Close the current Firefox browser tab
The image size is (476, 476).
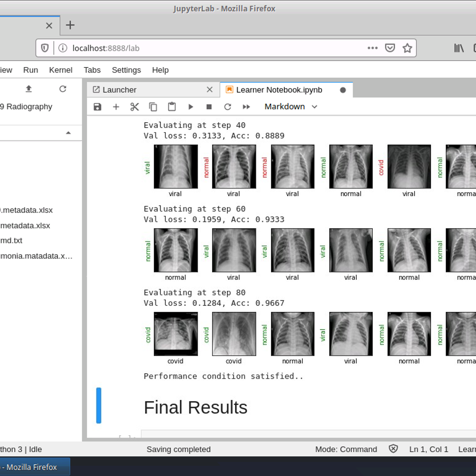pos(49,25)
